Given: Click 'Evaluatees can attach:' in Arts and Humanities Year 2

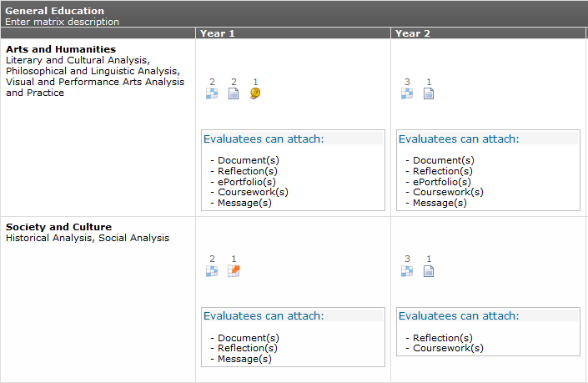Looking at the screenshot, I should pos(459,139).
